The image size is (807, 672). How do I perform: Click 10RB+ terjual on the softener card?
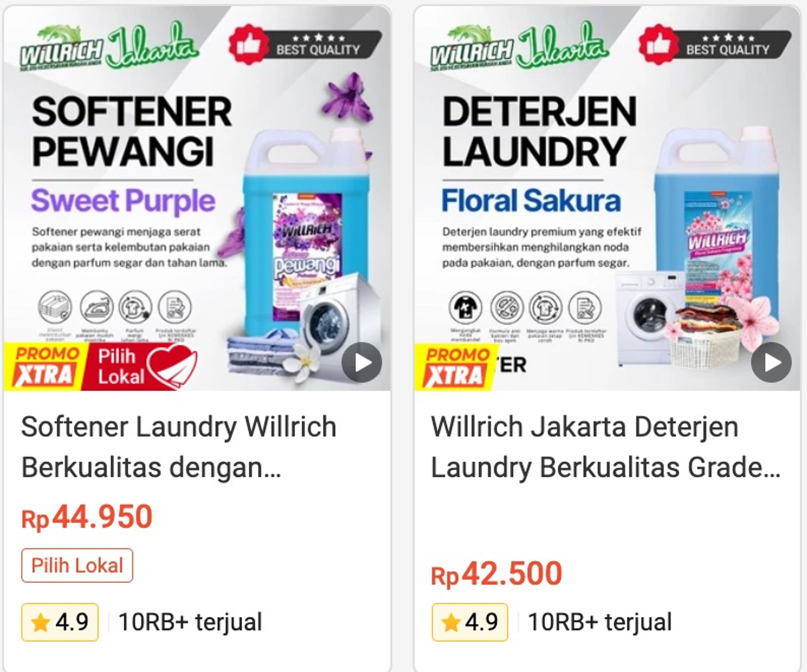[190, 622]
